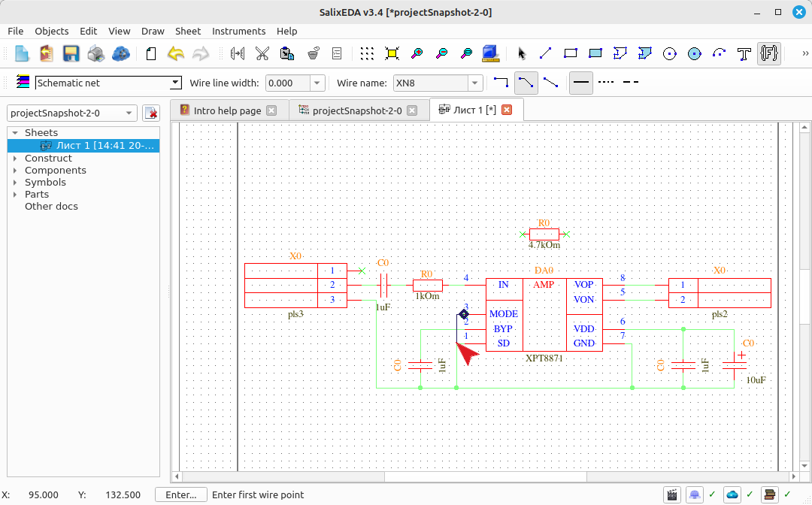Select the dashed line style

click(630, 82)
